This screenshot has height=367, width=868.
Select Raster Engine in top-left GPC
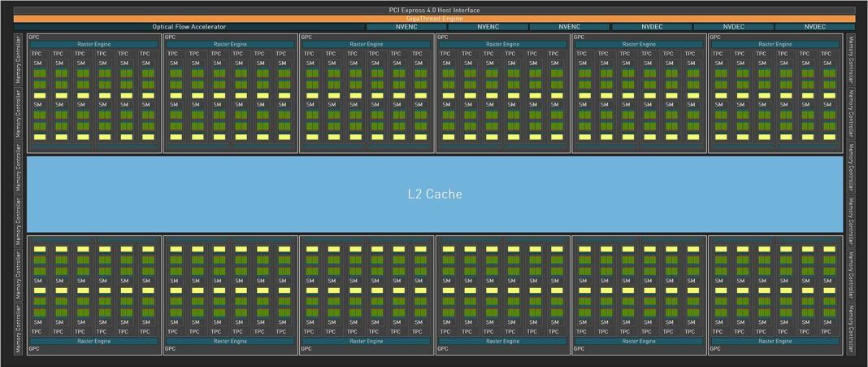pyautogui.click(x=94, y=45)
